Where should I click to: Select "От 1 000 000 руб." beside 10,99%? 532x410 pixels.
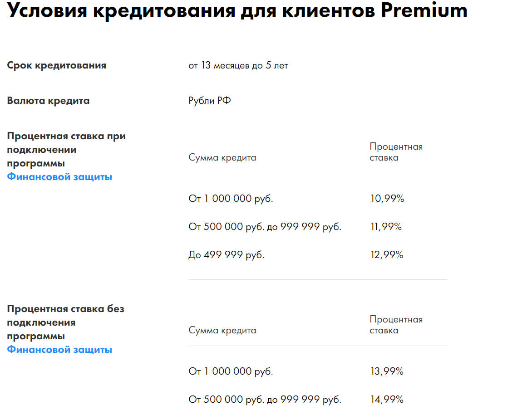click(231, 199)
